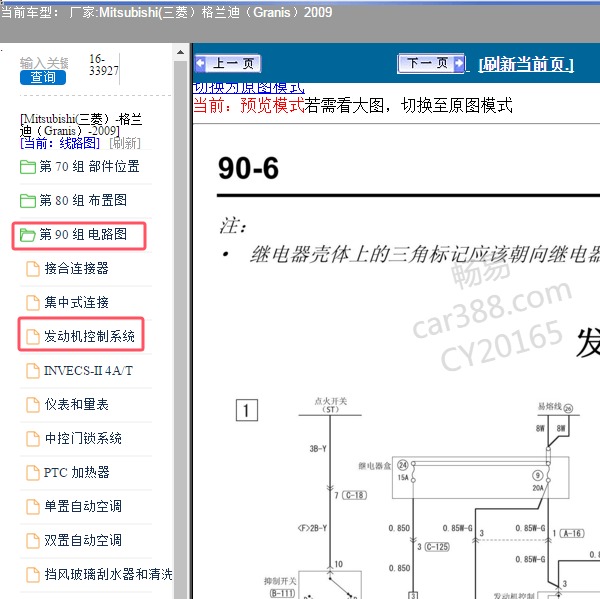The image size is (600, 599).
Task: Click document icon beside 单置自动空调
Action: click(x=33, y=506)
